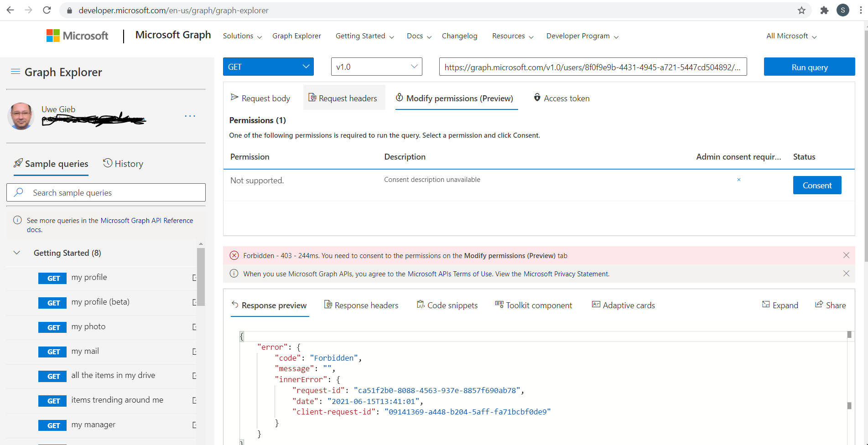Screen dimensions: 868x445
Task: Click the sample queries list scrollbar
Action: click(x=201, y=277)
